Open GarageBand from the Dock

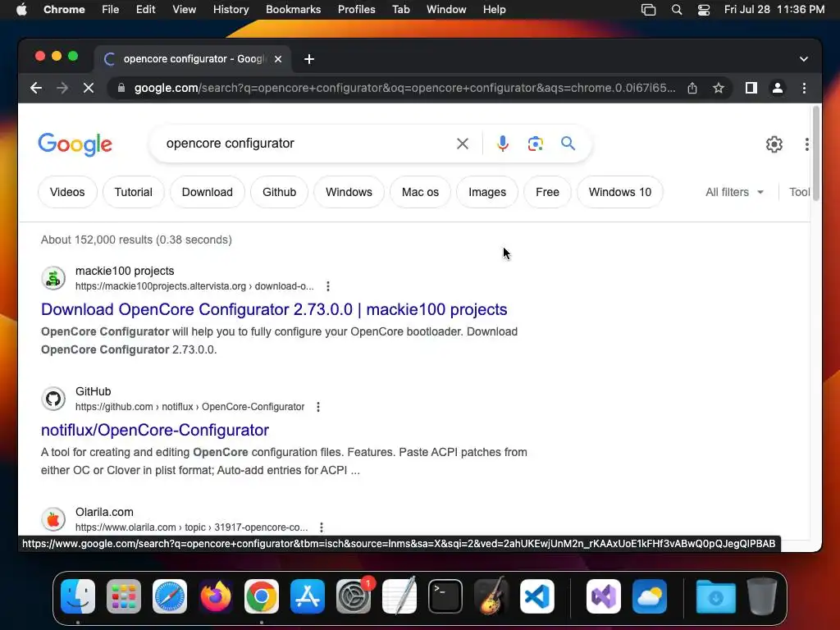coord(491,596)
